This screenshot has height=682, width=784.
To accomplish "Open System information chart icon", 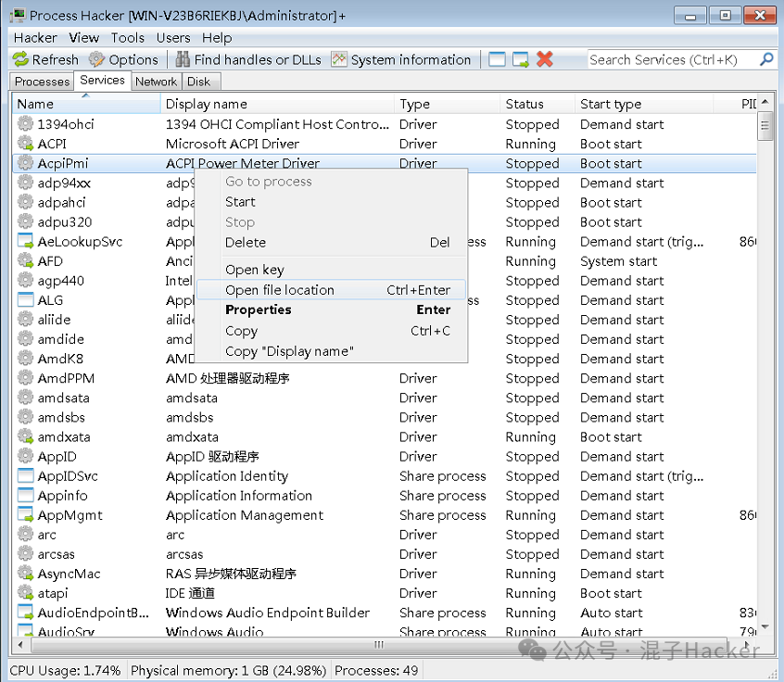I will tap(339, 59).
